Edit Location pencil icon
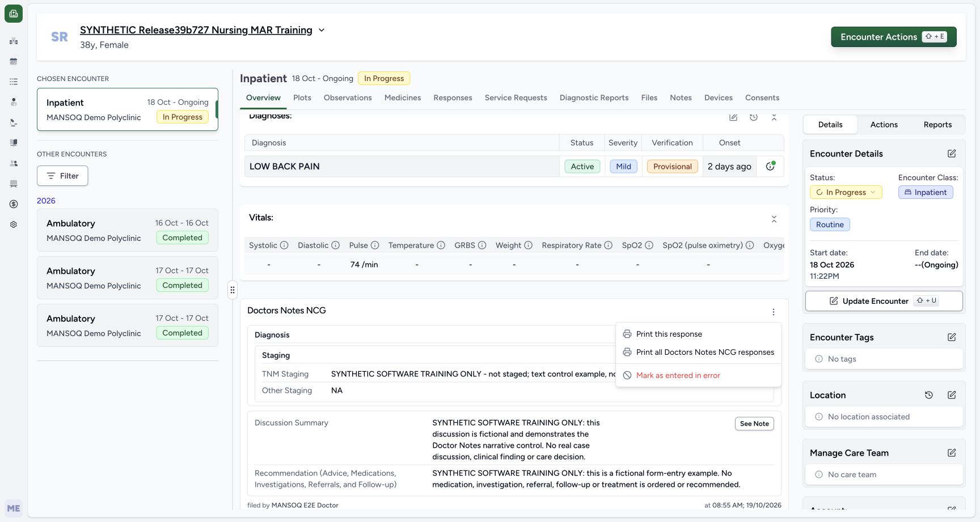This screenshot has height=522, width=980. 952,395
